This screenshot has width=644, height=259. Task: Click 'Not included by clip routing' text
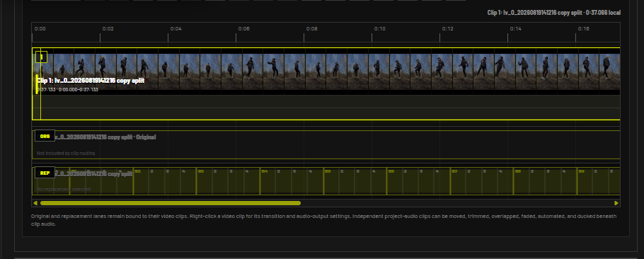pos(66,153)
